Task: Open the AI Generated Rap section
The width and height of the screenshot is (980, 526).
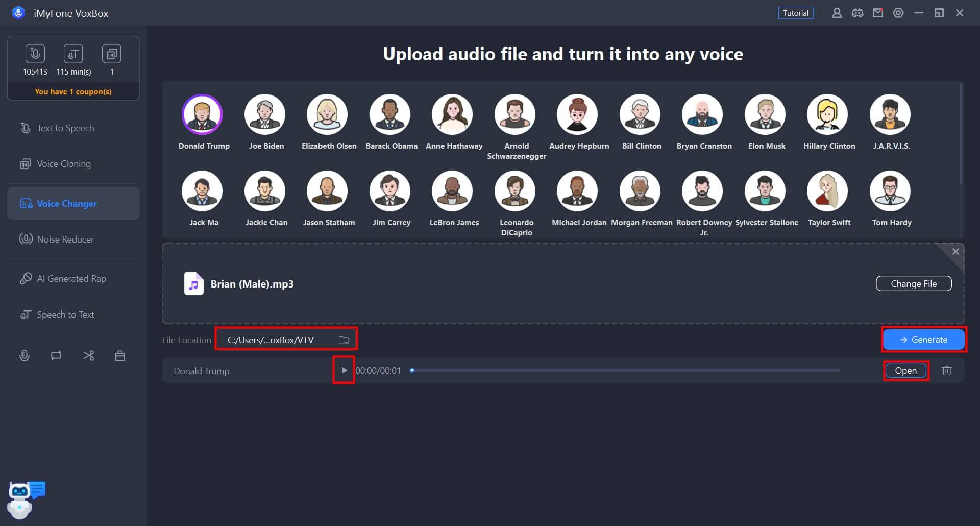Action: click(x=73, y=279)
